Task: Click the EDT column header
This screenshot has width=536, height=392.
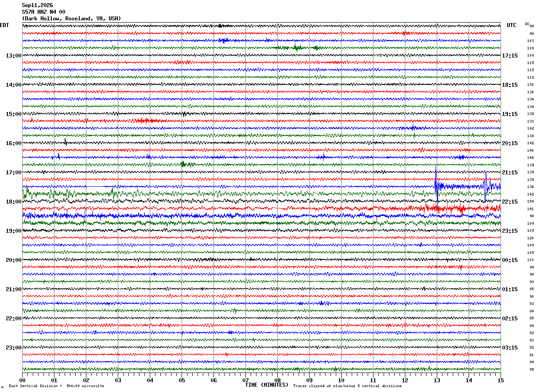Action: point(4,25)
